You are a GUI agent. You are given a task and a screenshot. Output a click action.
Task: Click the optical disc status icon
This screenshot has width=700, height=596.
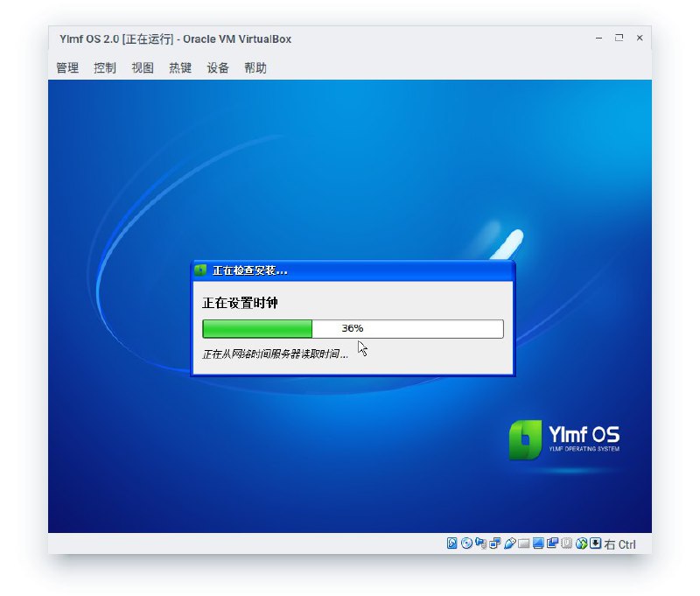(x=466, y=543)
